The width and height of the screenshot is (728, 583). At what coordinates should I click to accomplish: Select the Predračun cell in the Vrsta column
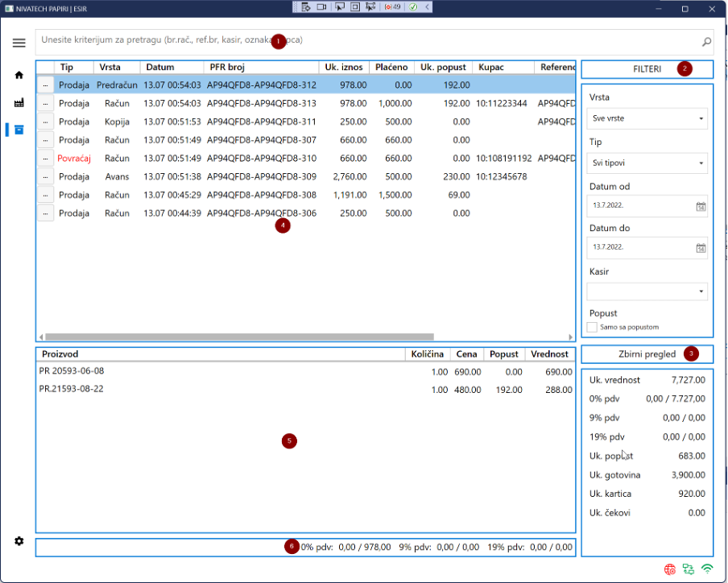click(x=117, y=85)
